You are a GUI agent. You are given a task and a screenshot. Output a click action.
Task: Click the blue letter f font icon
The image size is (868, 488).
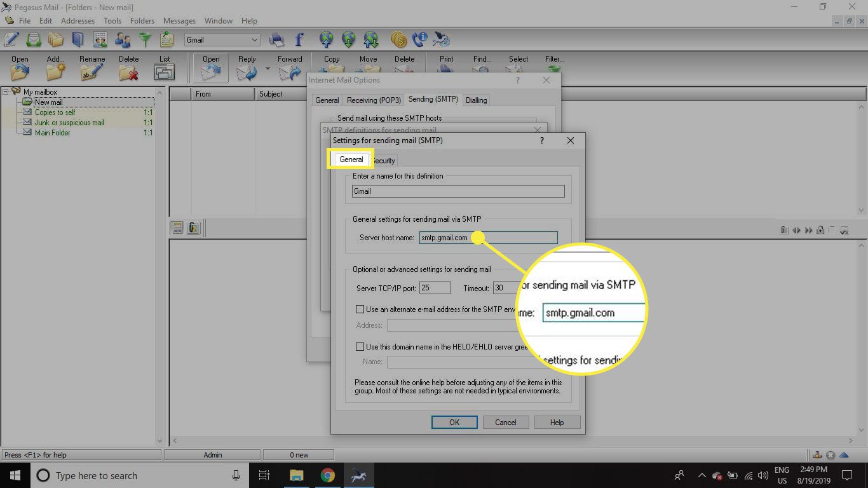coord(299,39)
